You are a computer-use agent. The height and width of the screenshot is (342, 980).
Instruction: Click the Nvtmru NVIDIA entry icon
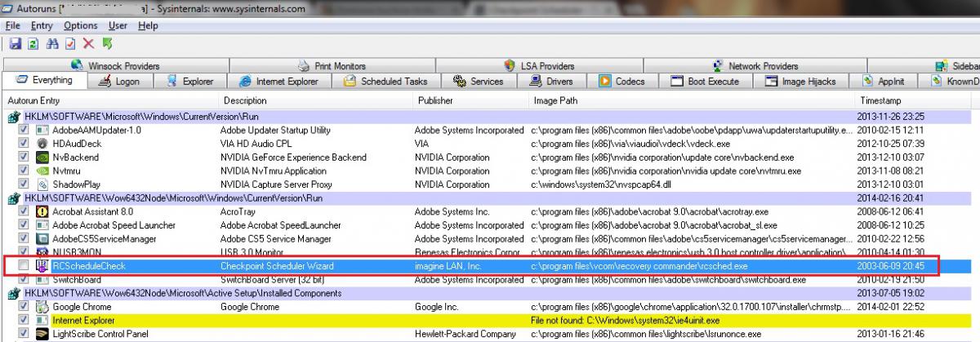coord(43,171)
